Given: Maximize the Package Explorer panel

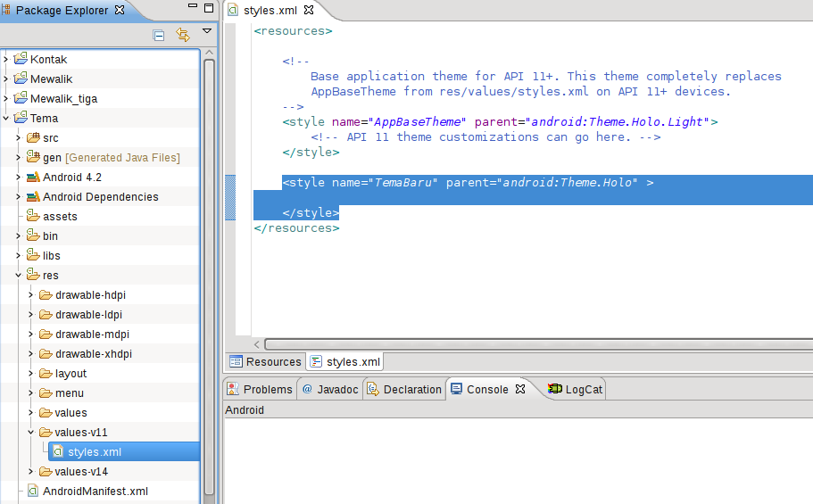Looking at the screenshot, I should point(209,8).
